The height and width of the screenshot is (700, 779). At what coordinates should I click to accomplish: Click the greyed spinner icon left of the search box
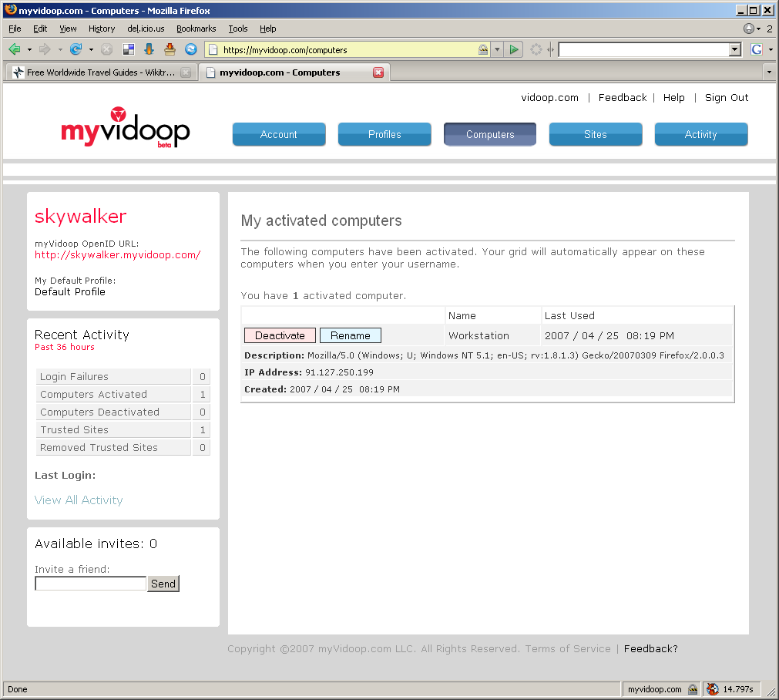coord(536,49)
